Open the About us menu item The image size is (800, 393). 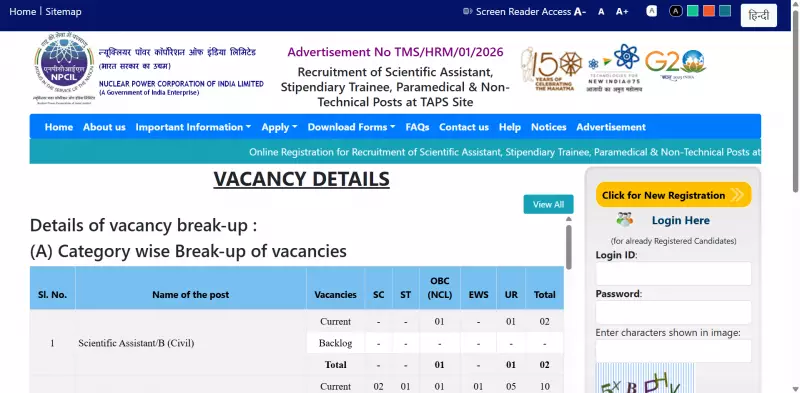pyautogui.click(x=104, y=127)
